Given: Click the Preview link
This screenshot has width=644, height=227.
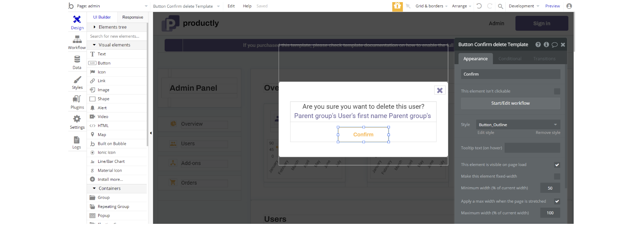Looking at the screenshot, I should pos(553,6).
